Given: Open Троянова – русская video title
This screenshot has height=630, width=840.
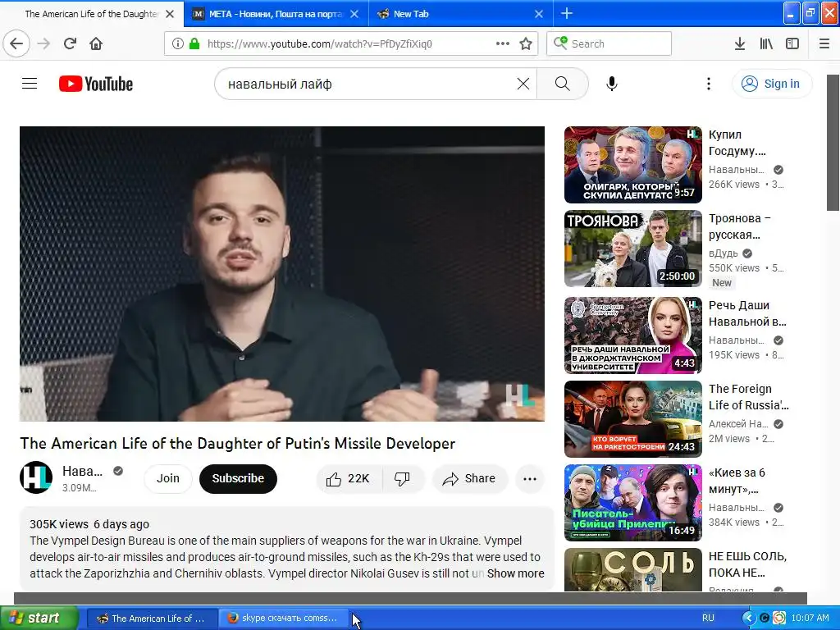Looking at the screenshot, I should [739, 226].
